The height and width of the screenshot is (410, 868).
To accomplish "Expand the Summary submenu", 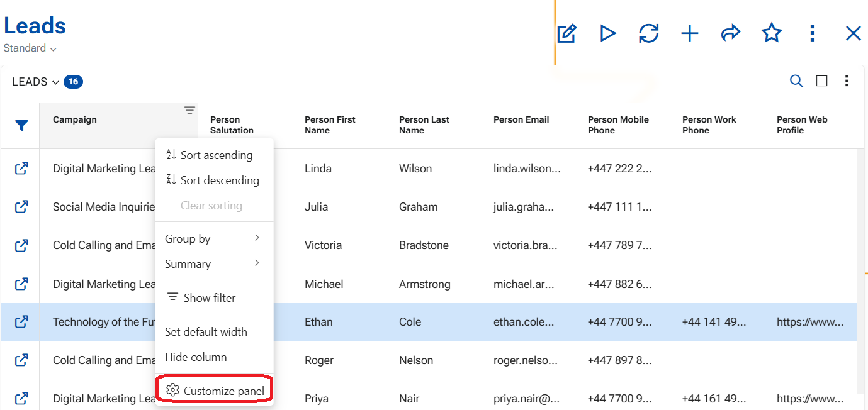I will coord(214,264).
